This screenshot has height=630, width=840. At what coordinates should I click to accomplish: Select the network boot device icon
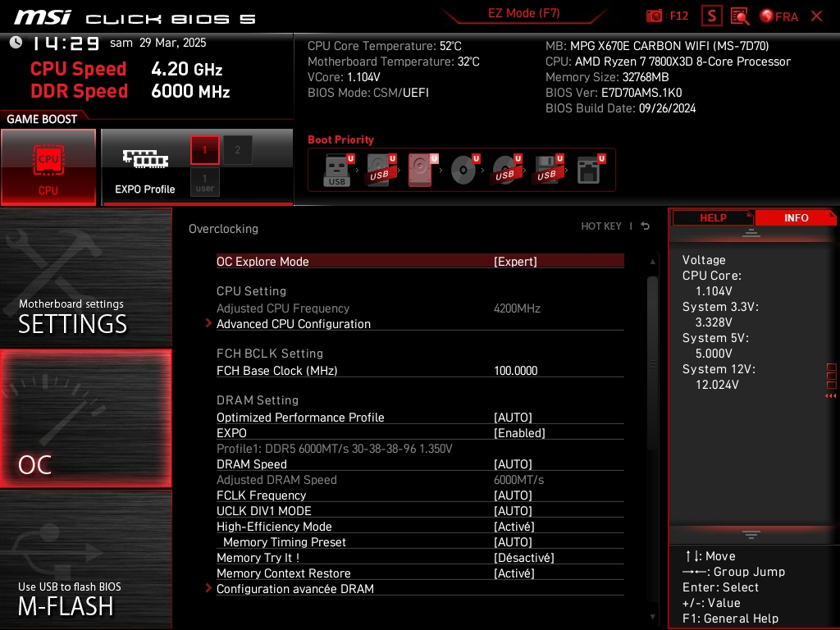(589, 171)
